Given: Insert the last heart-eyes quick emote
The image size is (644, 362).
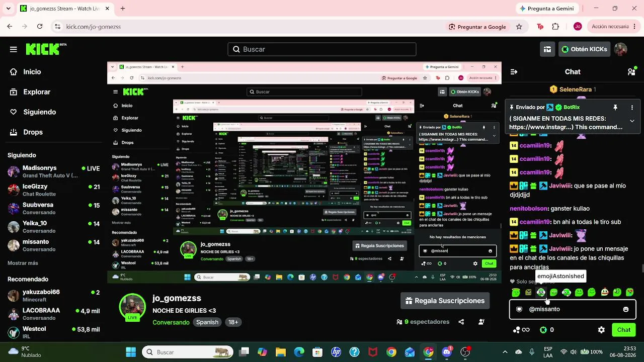Looking at the screenshot, I should (629, 292).
